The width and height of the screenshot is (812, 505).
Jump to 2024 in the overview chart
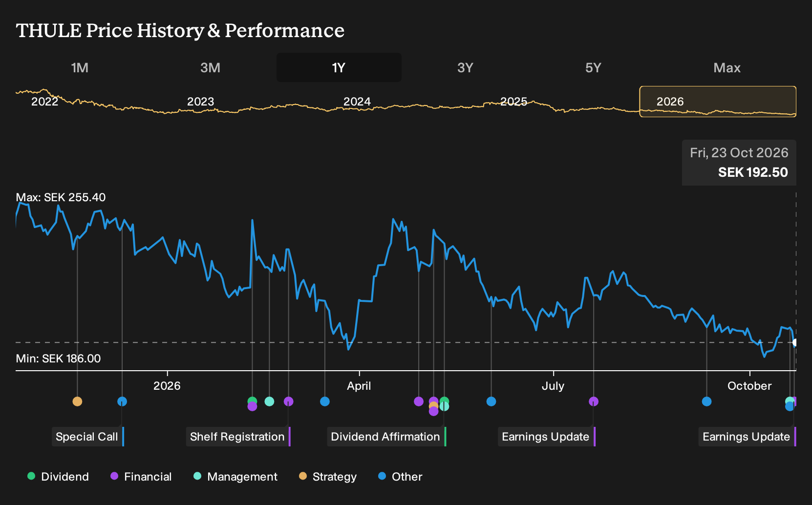[357, 102]
